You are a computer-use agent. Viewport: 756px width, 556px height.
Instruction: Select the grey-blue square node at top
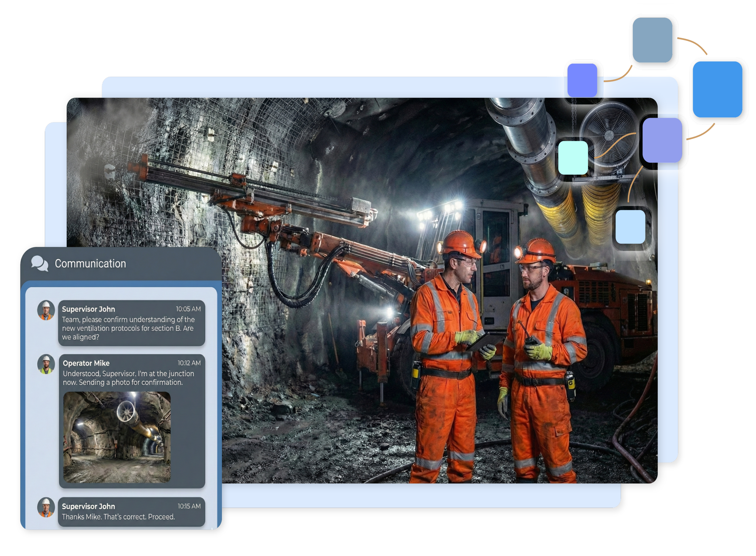tap(653, 40)
